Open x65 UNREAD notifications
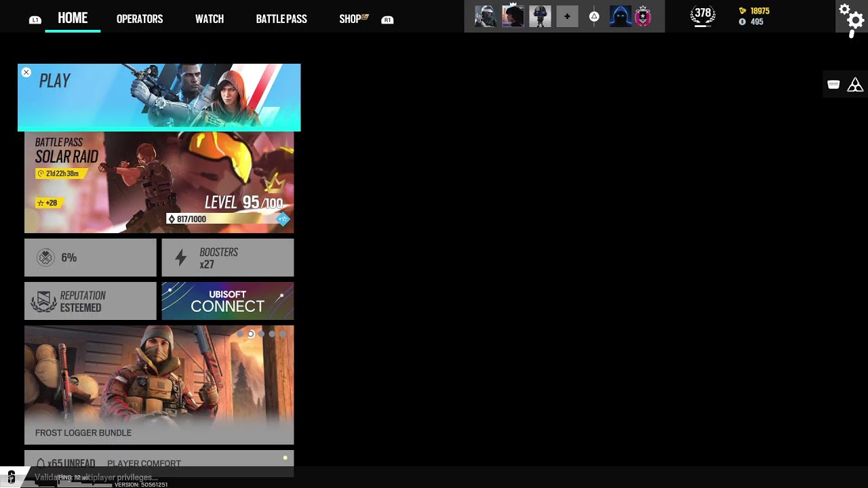 pyautogui.click(x=71, y=464)
